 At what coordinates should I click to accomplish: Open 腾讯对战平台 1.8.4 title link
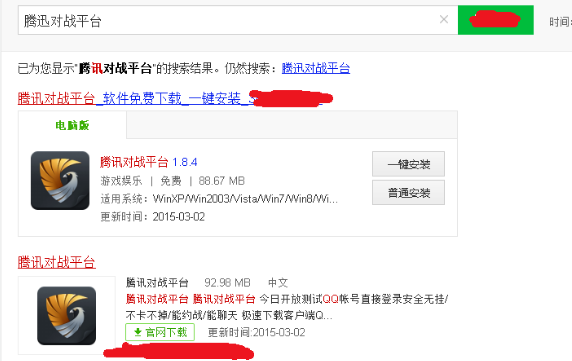click(x=148, y=162)
